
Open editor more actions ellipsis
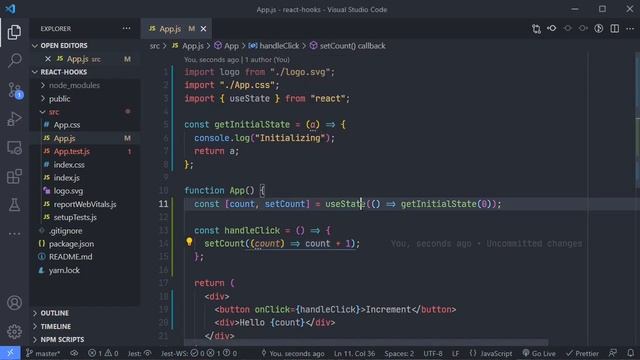[630, 29]
